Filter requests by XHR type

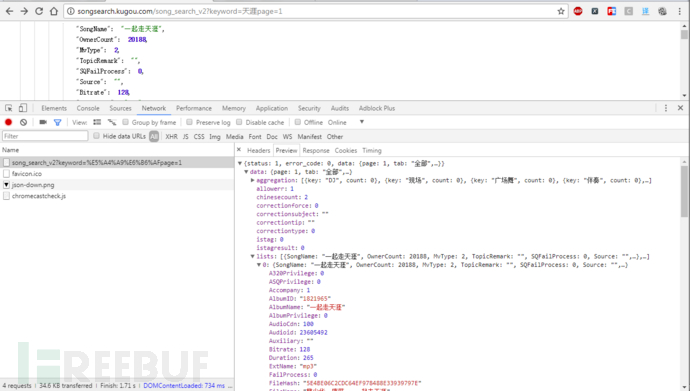[x=172, y=137]
